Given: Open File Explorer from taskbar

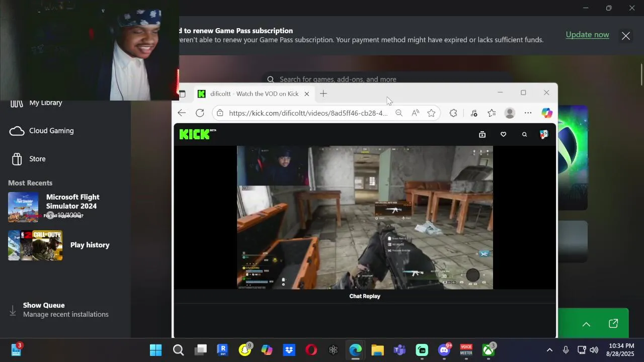Looking at the screenshot, I should [377, 350].
